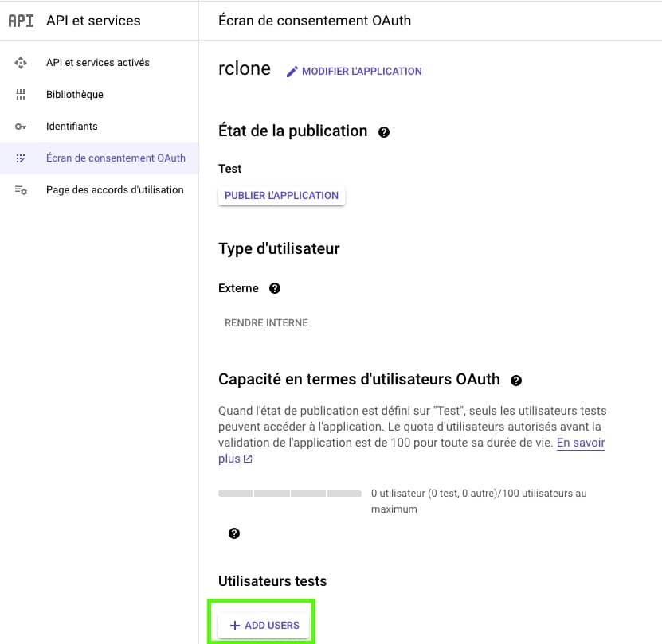Viewport: 662px width, 644px height.
Task: Click the Identifiants key icon
Action: (x=20, y=127)
